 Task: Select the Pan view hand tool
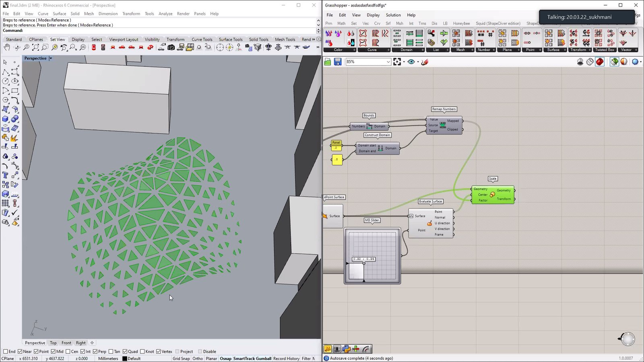click(x=7, y=47)
